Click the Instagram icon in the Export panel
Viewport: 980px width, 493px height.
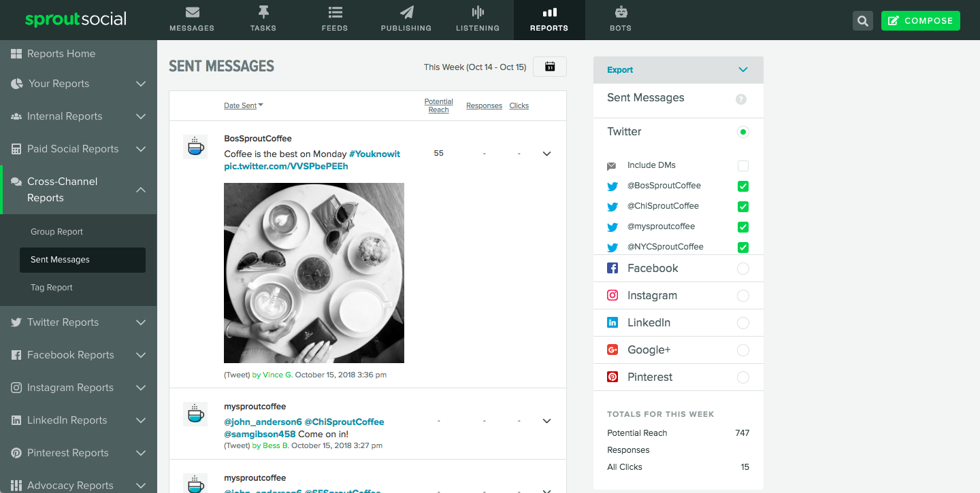click(x=612, y=295)
